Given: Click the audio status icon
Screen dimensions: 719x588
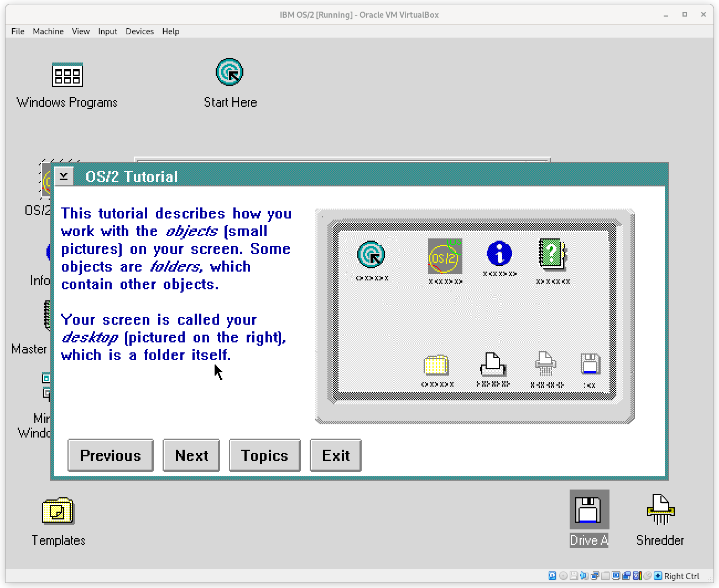Looking at the screenshot, I should point(584,576).
